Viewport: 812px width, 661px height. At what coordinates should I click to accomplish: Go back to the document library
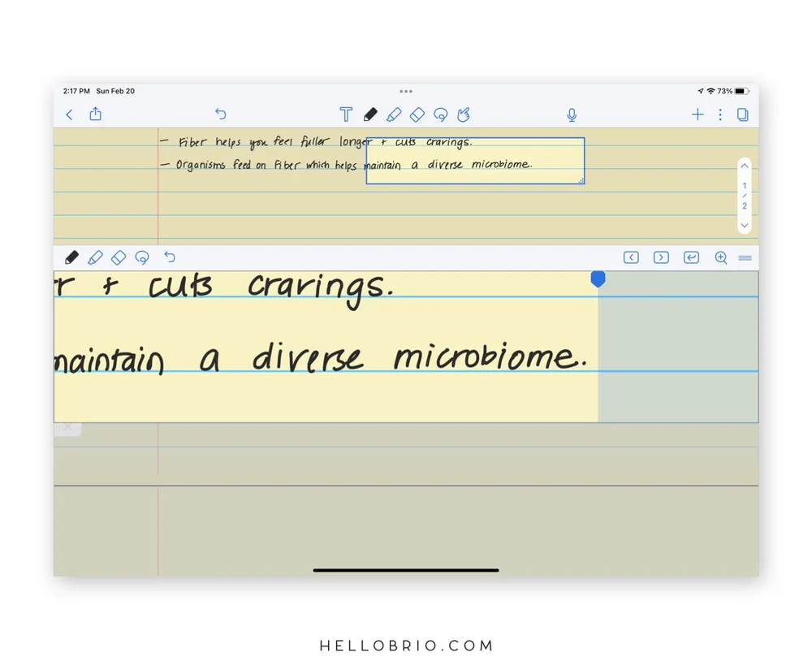point(69,114)
